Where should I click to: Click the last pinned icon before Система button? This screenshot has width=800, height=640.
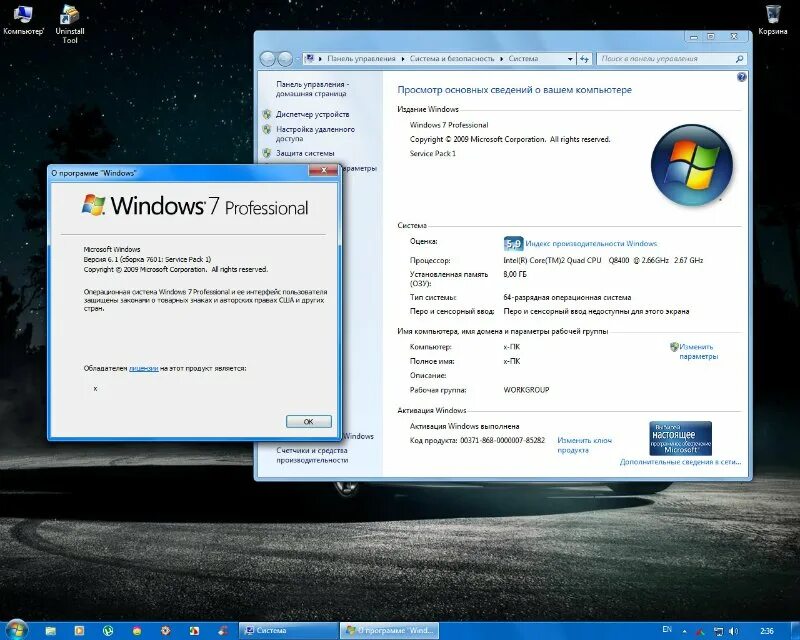[223, 631]
